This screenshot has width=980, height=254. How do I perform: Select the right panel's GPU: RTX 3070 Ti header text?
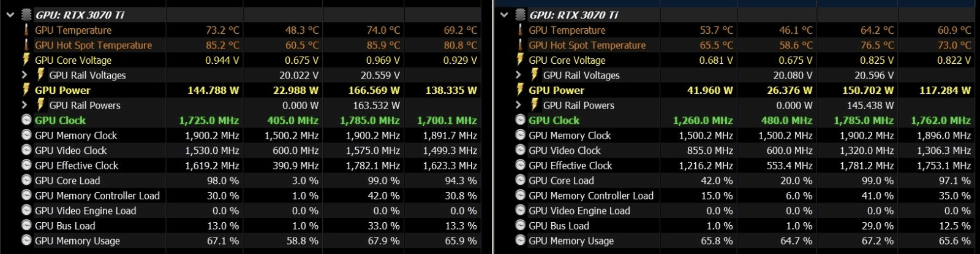574,15
